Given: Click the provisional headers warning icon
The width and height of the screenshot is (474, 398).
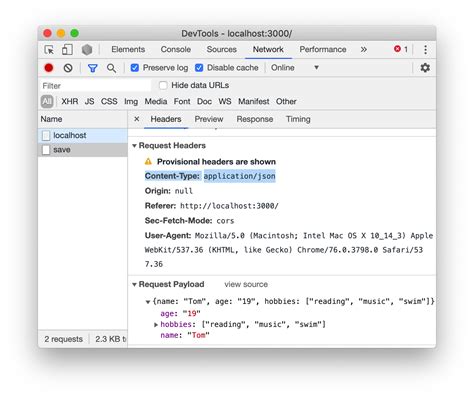Looking at the screenshot, I should click(148, 162).
